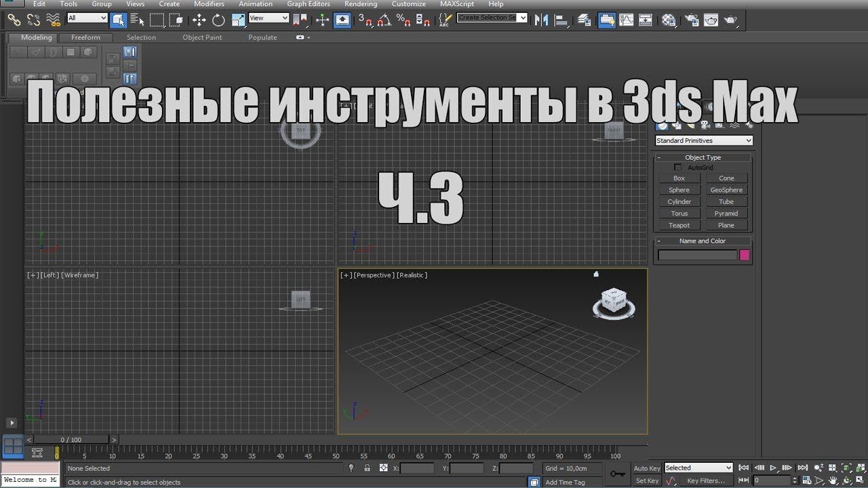This screenshot has height=488, width=868.
Task: Create a Box primitive
Action: coord(679,178)
